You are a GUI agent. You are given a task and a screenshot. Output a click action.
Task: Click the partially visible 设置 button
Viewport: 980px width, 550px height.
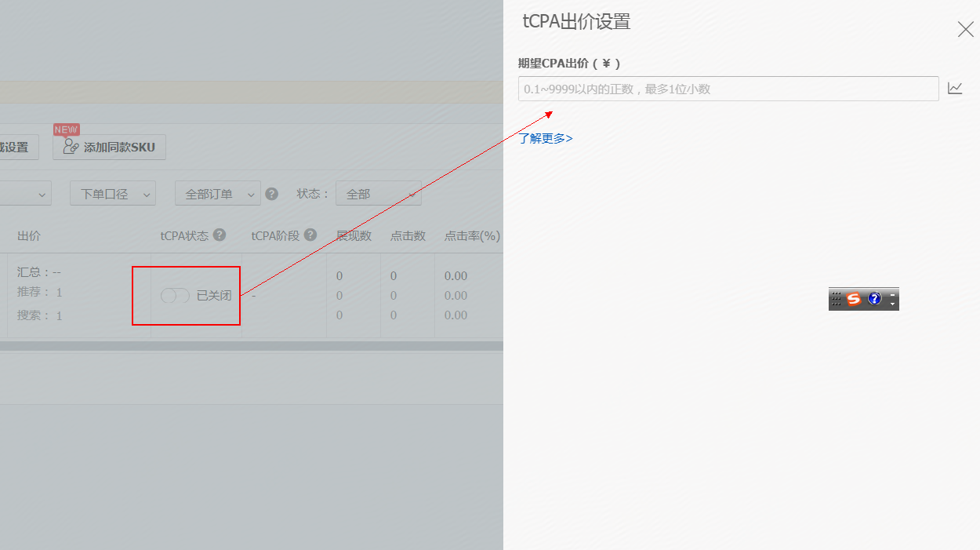pyautogui.click(x=19, y=147)
